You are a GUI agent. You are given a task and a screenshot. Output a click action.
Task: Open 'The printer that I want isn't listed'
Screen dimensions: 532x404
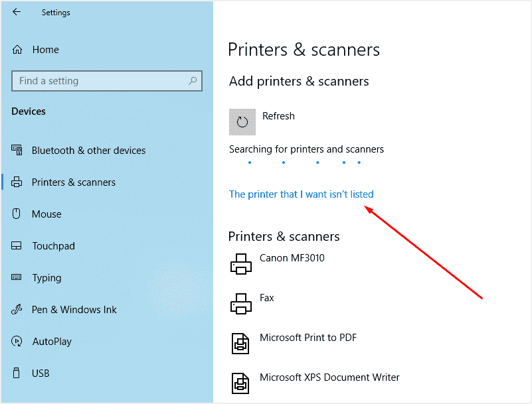tap(302, 194)
